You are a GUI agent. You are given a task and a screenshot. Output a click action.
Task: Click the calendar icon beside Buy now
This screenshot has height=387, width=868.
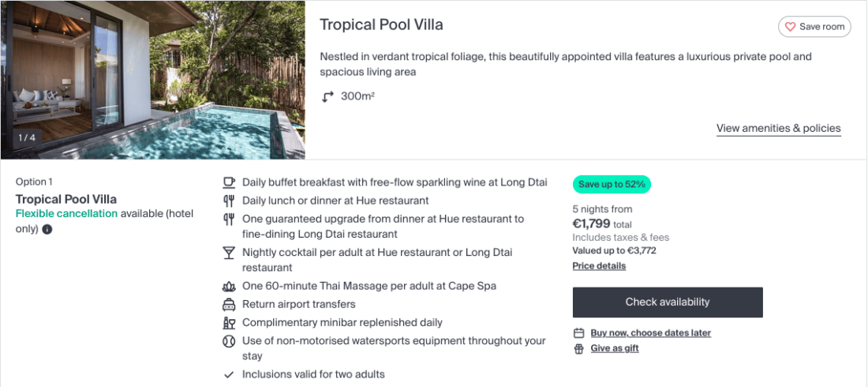click(x=578, y=333)
